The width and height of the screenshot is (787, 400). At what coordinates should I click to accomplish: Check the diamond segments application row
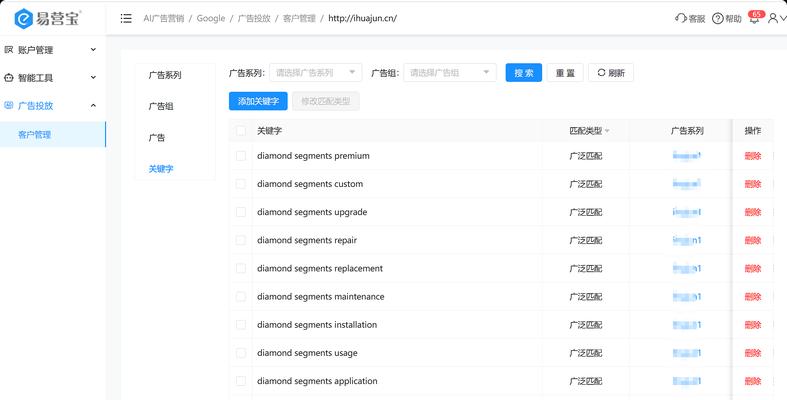pyautogui.click(x=241, y=381)
